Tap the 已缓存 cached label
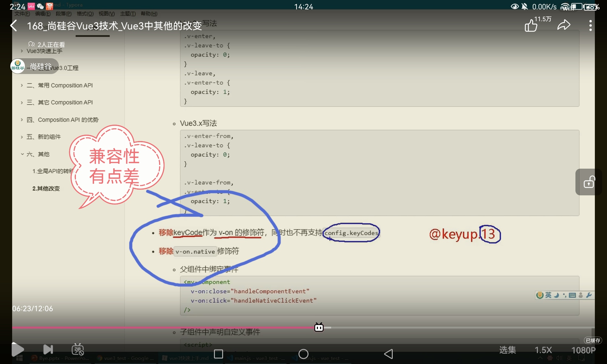This screenshot has width=607, height=364. [593, 340]
